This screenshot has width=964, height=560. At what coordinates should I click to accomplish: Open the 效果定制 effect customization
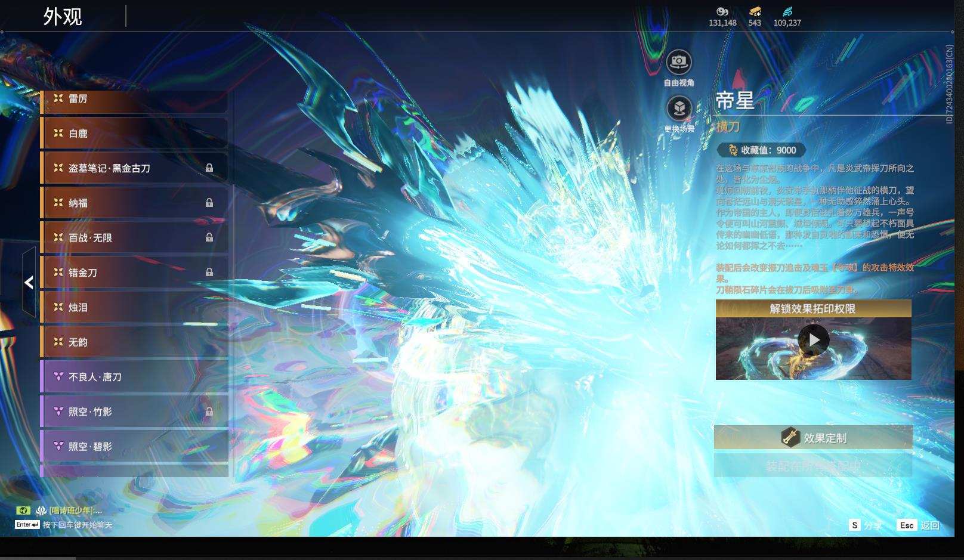coord(813,438)
